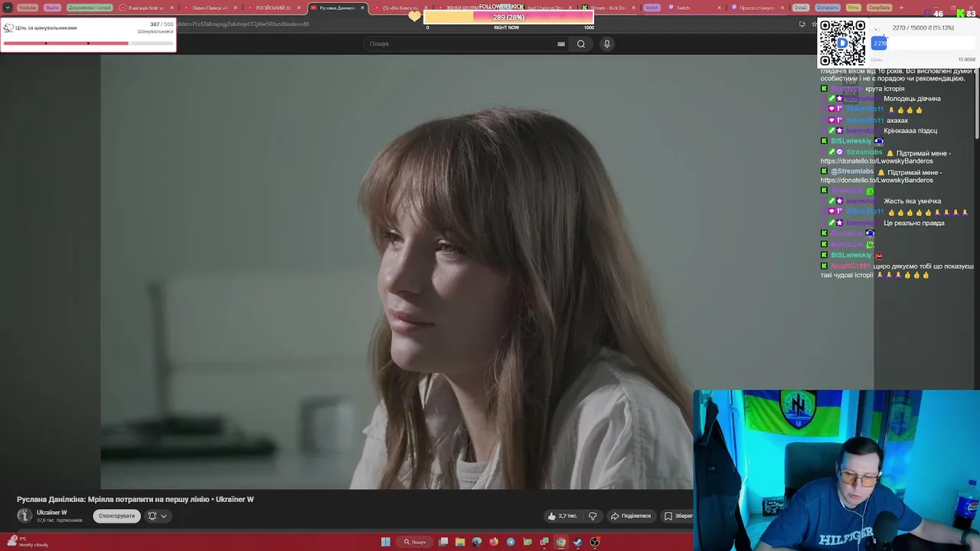Click the followers goal progress bar

point(508,17)
